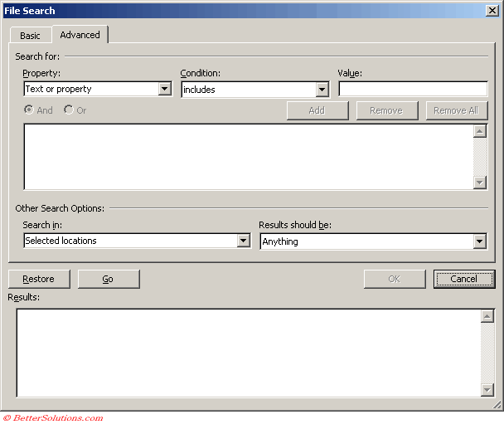Click the Cancel button

tap(464, 279)
